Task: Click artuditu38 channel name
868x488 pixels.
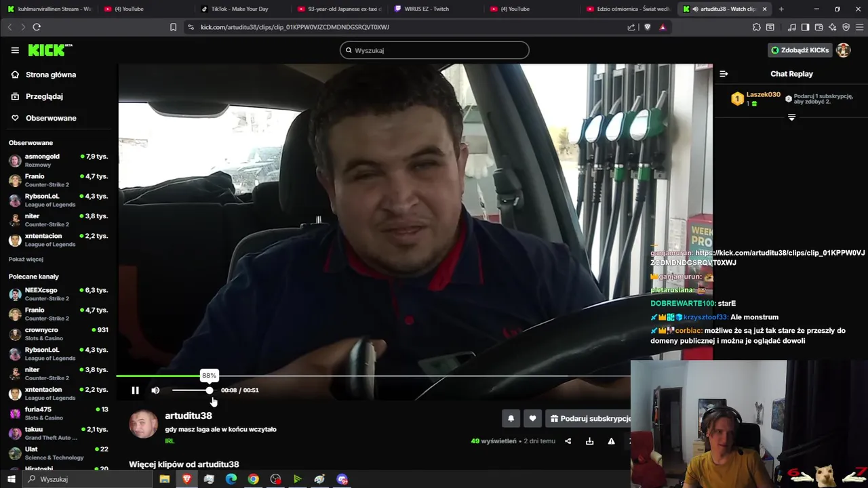Action: coord(189,415)
